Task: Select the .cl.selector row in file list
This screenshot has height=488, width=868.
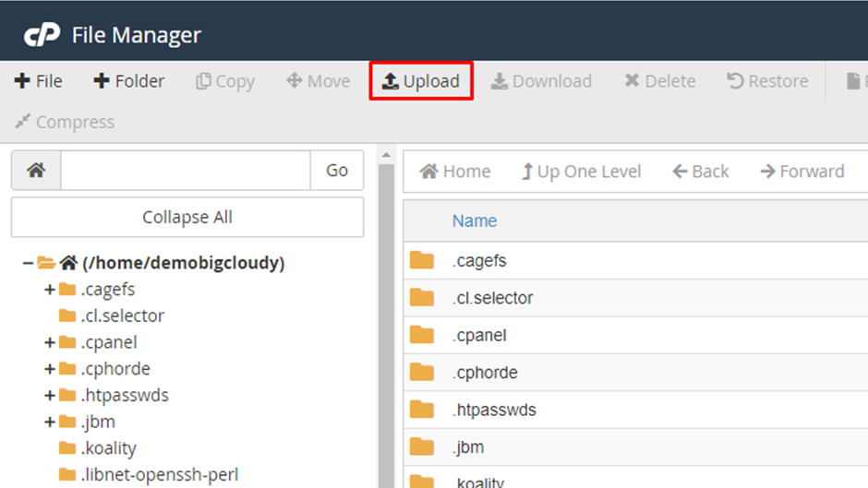Action: tap(635, 298)
